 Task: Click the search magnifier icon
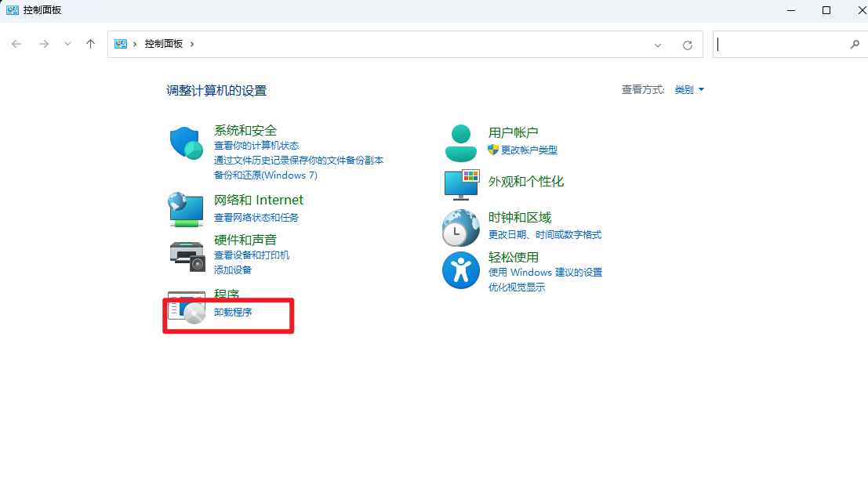855,45
